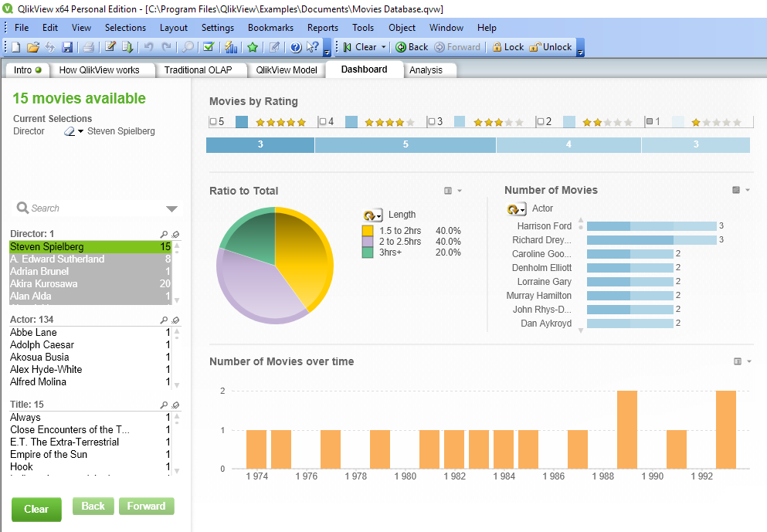Open the Layout menu

[174, 28]
